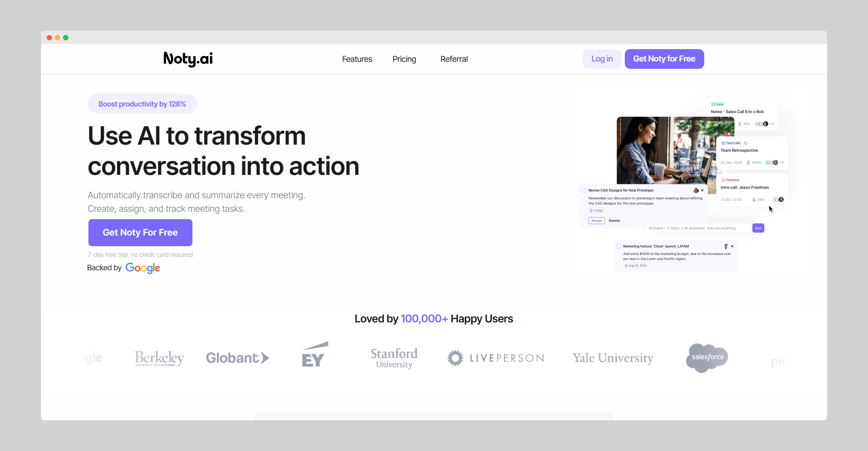Click the Log in button
The width and height of the screenshot is (868, 451).
602,59
